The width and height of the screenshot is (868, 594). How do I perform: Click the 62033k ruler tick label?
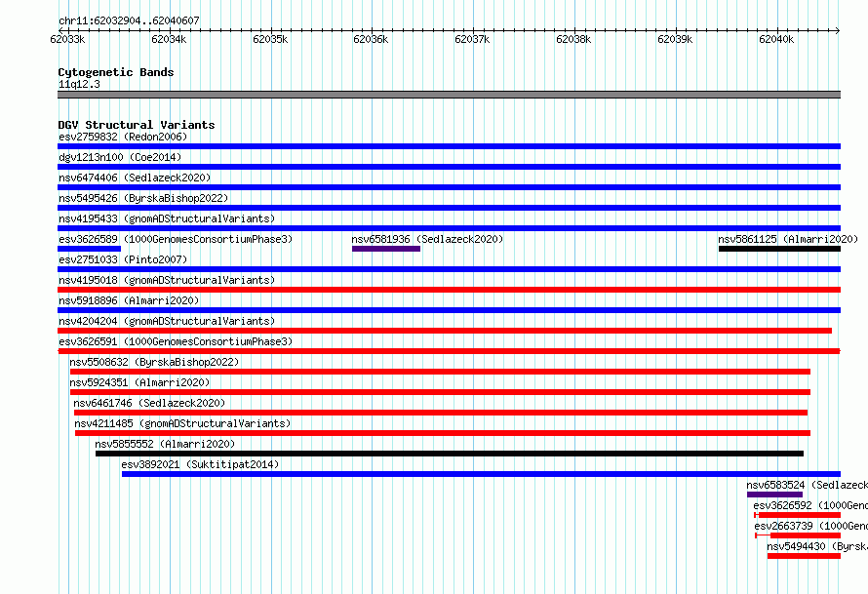pos(67,39)
